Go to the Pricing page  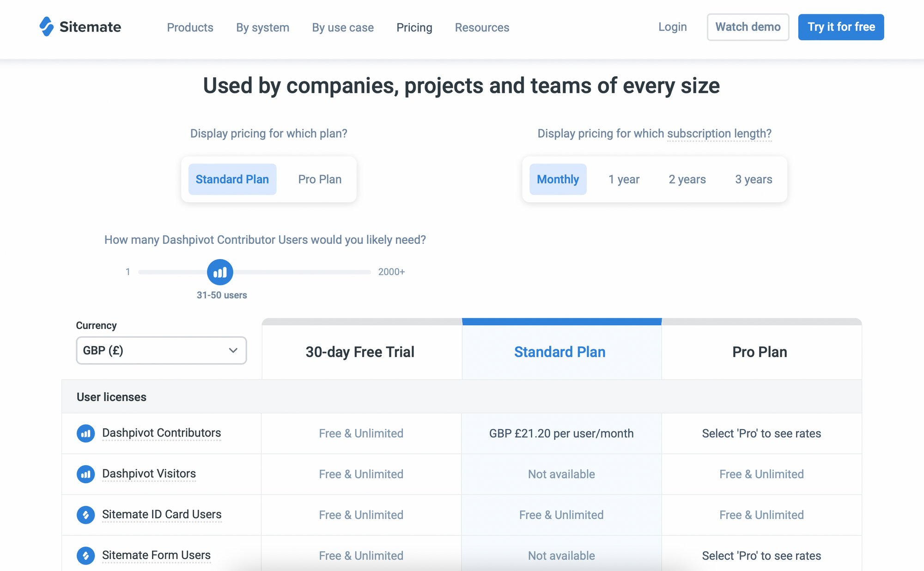point(414,28)
